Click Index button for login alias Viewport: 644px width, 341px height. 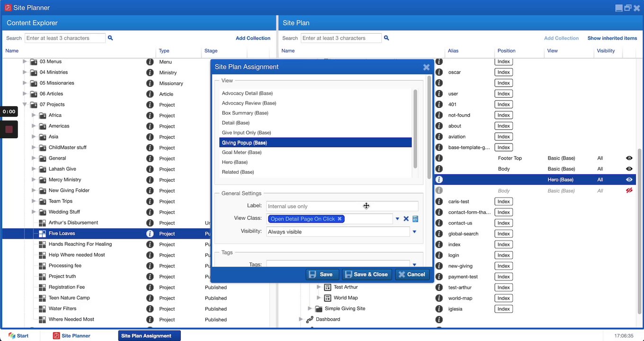[x=504, y=255]
